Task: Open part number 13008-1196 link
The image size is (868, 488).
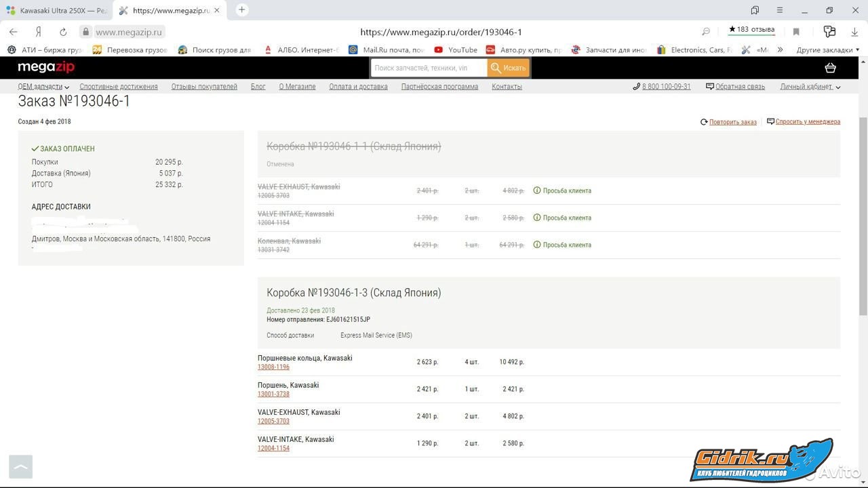Action: [273, 367]
